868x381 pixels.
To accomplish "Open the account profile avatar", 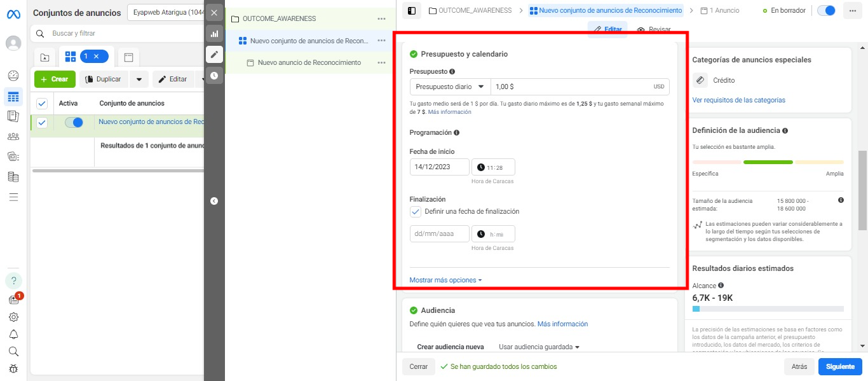I will point(13,43).
